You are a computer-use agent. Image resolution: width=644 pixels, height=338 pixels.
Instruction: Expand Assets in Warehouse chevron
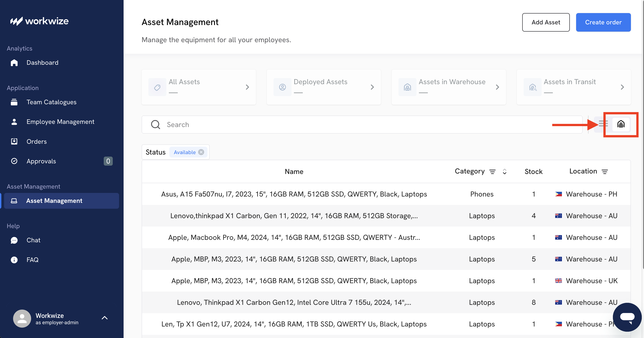(497, 87)
